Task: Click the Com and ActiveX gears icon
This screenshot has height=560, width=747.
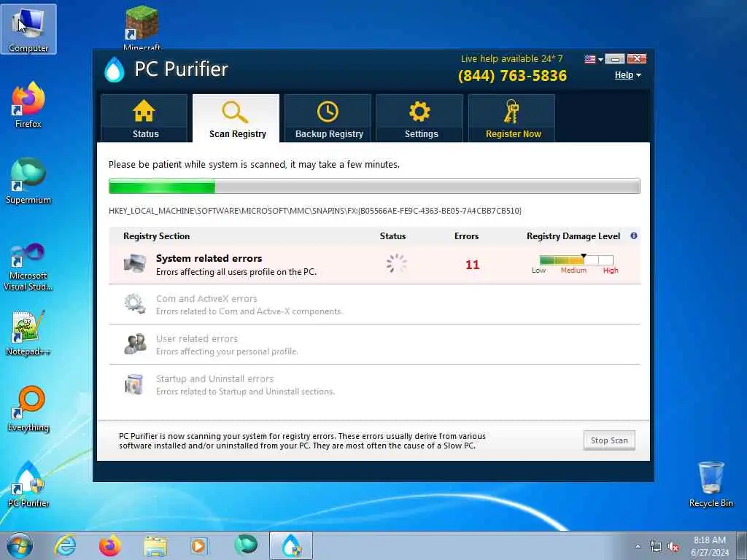Action: [135, 304]
